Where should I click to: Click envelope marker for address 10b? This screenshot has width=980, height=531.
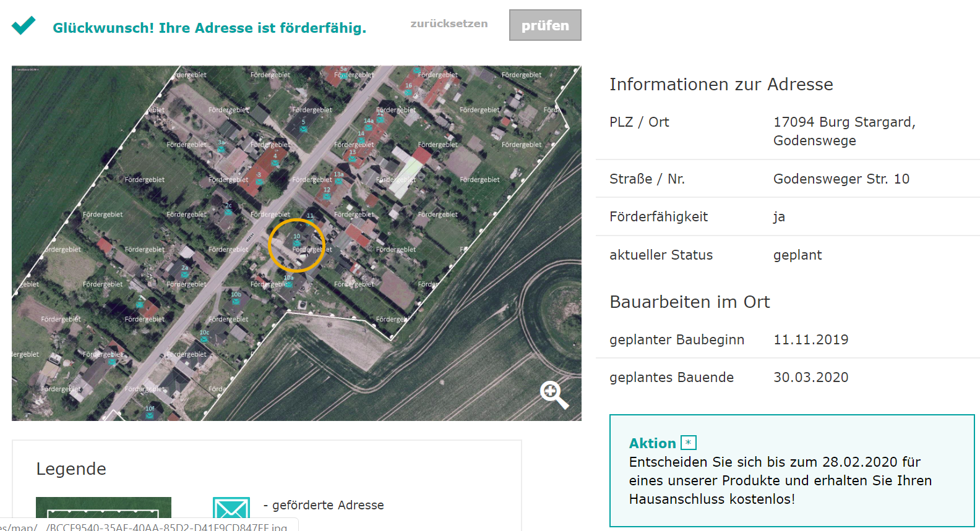coord(236,301)
